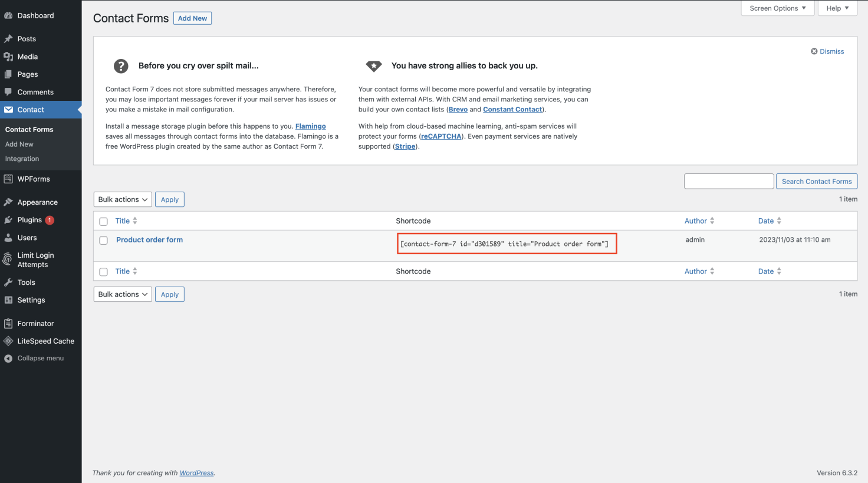Click the Comments speech bubble icon
868x483 pixels.
click(x=8, y=92)
